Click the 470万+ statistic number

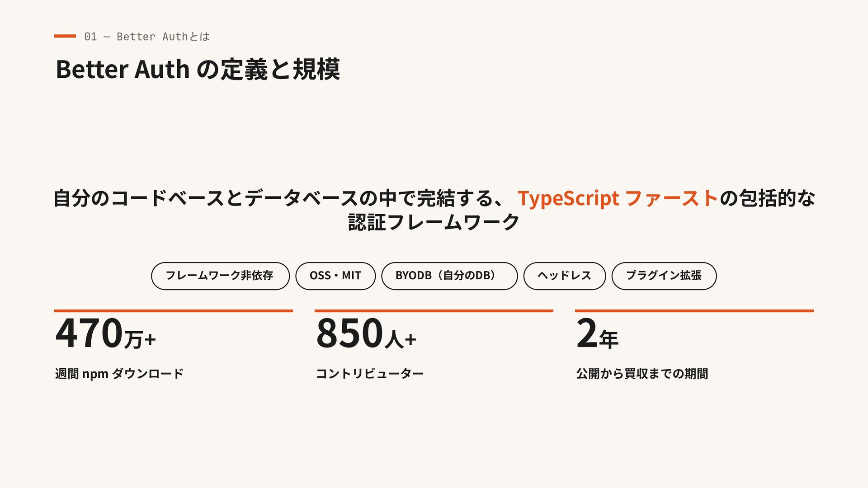[106, 333]
